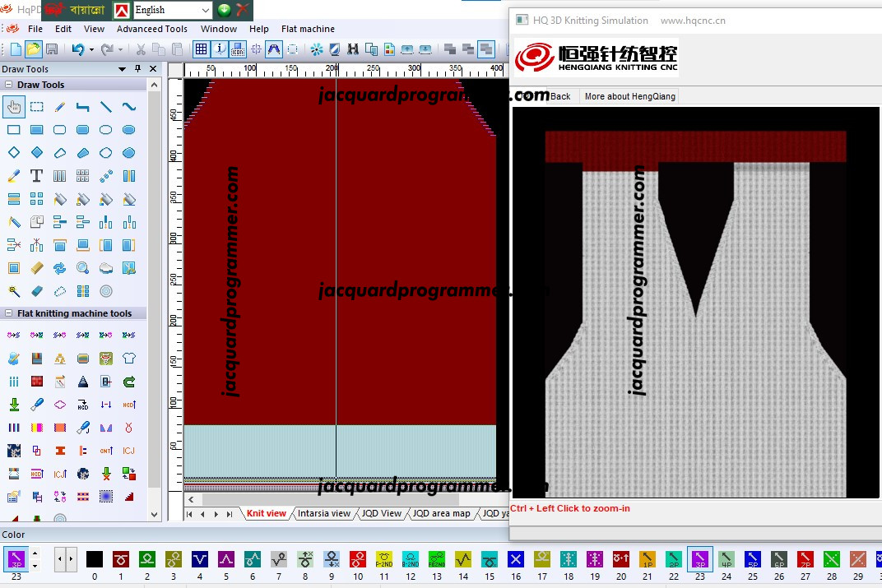Click the Open folder toolbar icon

click(33, 49)
